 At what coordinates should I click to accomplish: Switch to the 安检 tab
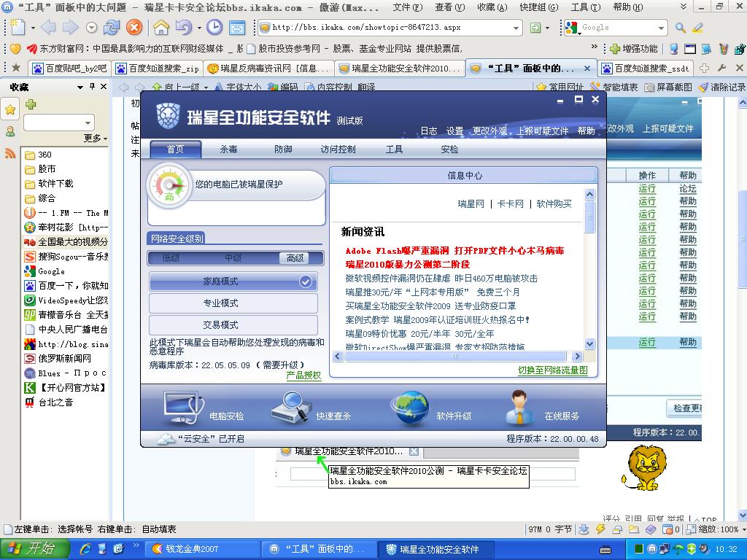coord(449,149)
